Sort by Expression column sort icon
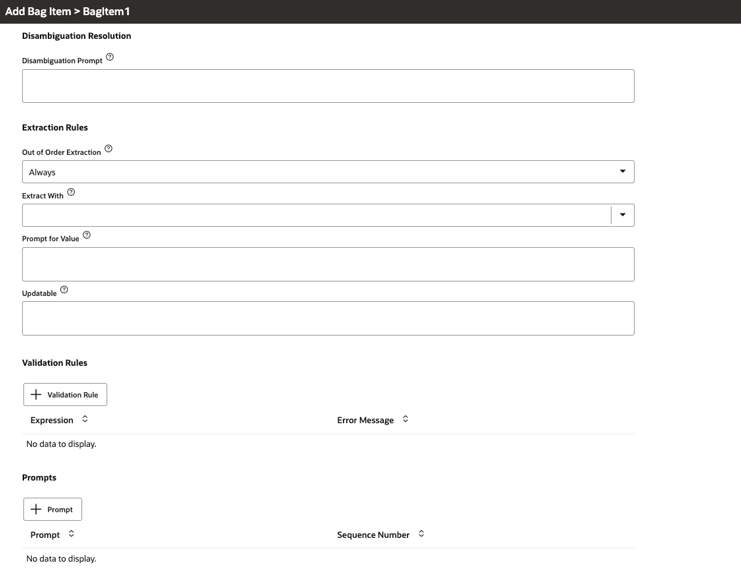 click(x=85, y=419)
